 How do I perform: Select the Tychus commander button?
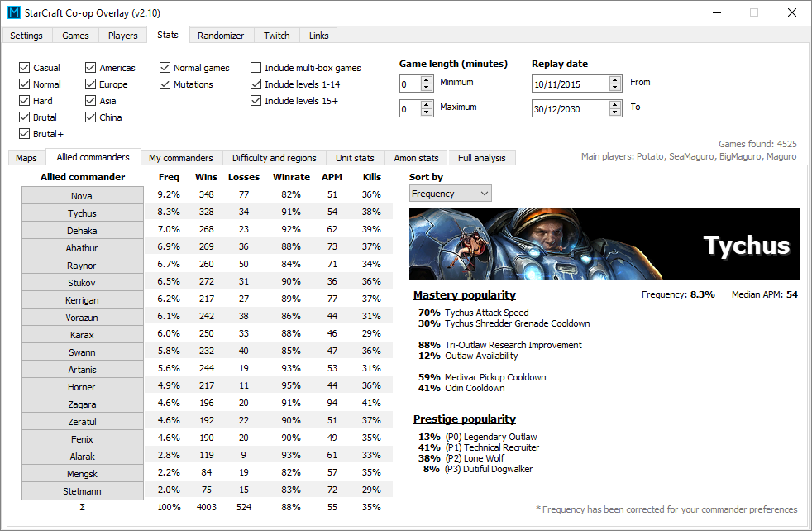pyautogui.click(x=83, y=213)
